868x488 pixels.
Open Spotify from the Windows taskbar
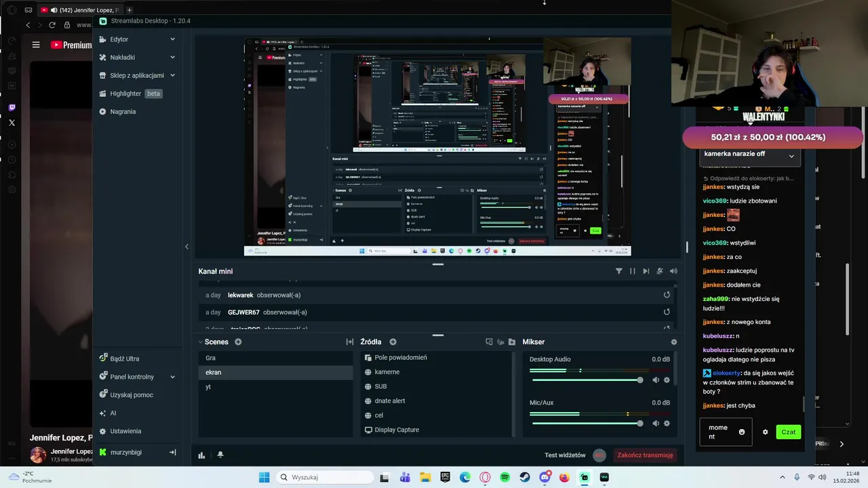pos(505,477)
